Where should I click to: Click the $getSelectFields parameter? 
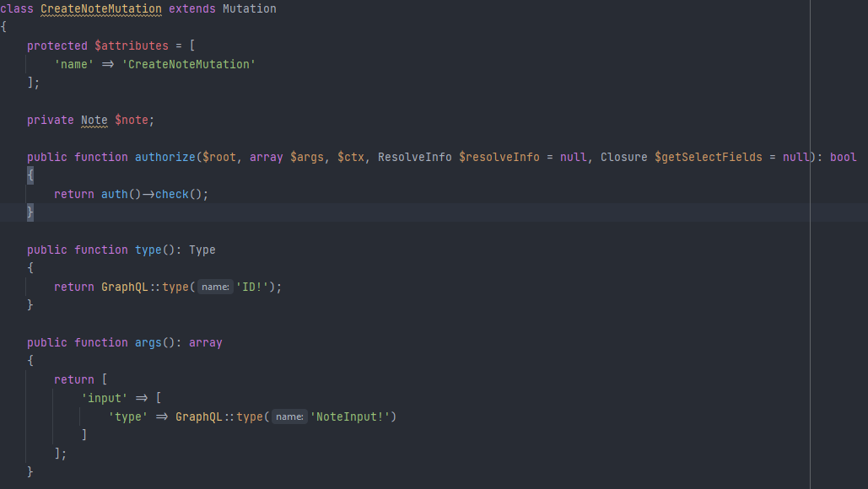click(708, 157)
